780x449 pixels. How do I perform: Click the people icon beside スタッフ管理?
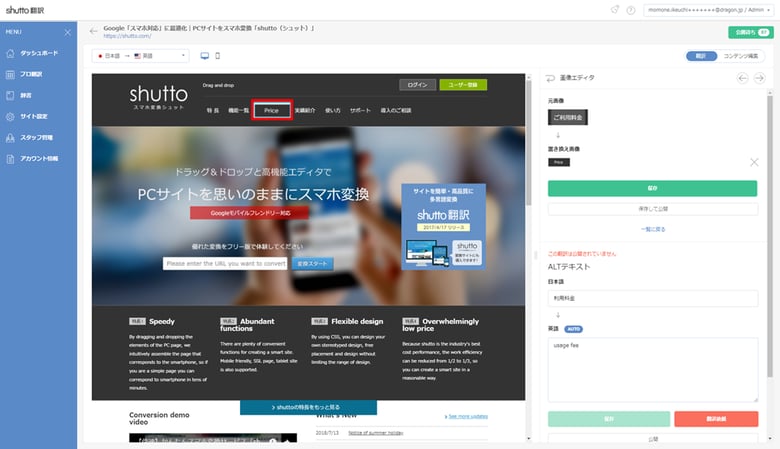click(x=10, y=137)
